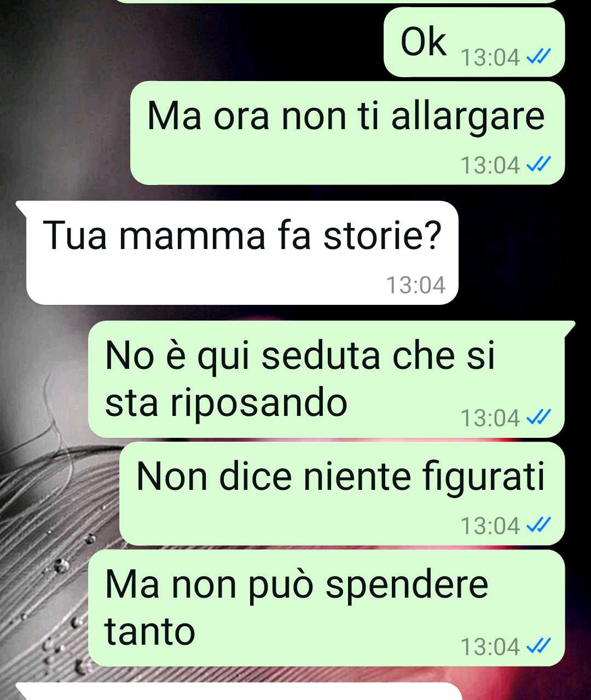Tap the blue ticks on the "Ma non può spendere tanto" message
591x700 pixels.
(537, 646)
